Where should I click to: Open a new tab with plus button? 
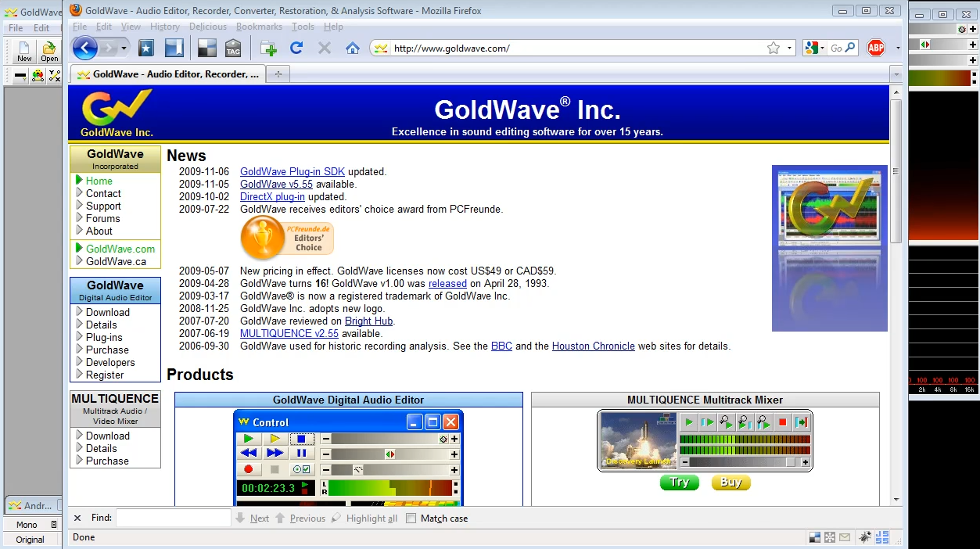pos(278,74)
